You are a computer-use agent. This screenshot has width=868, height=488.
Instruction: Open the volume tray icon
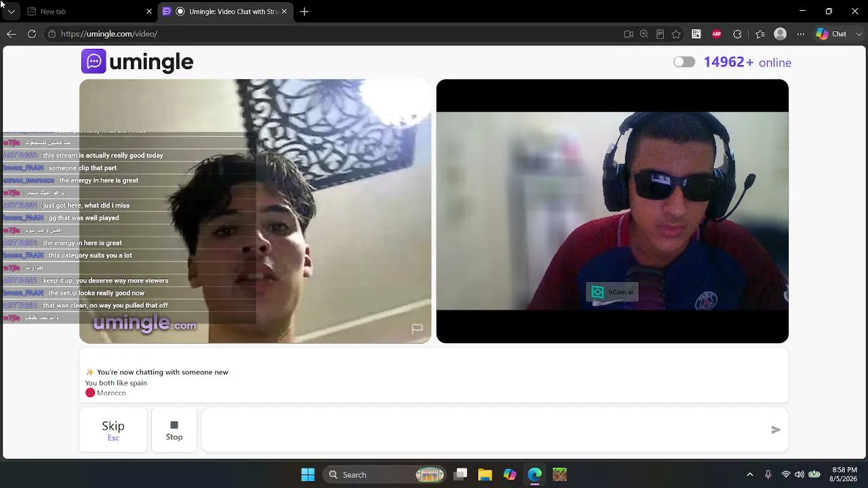click(800, 474)
